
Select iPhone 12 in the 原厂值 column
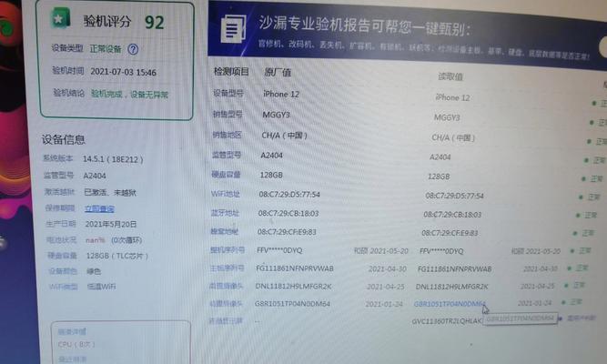click(281, 94)
